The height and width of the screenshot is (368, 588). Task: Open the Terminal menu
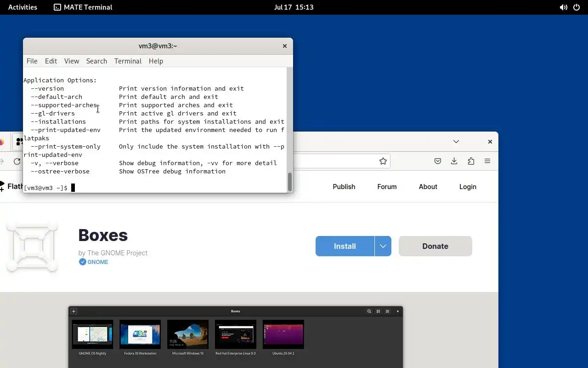point(128,61)
